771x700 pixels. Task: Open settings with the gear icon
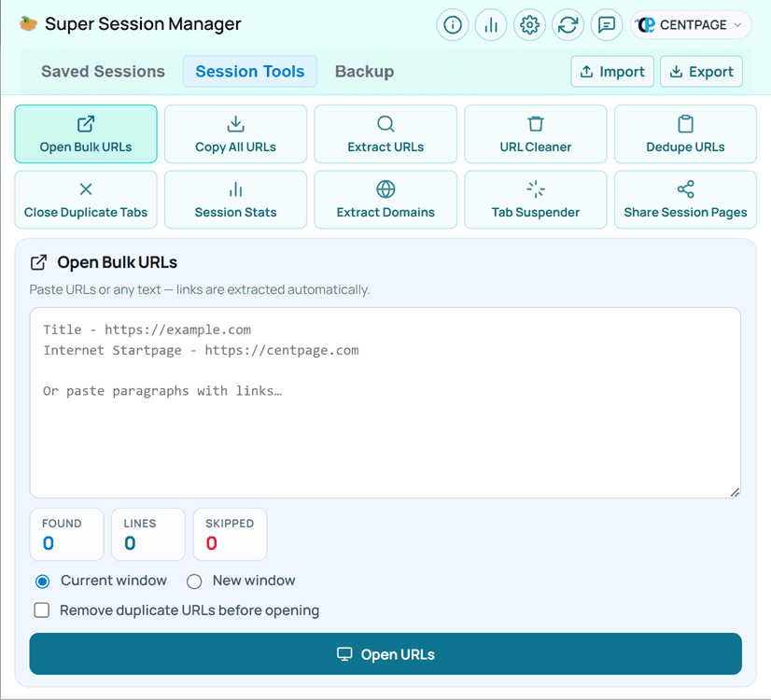point(529,24)
